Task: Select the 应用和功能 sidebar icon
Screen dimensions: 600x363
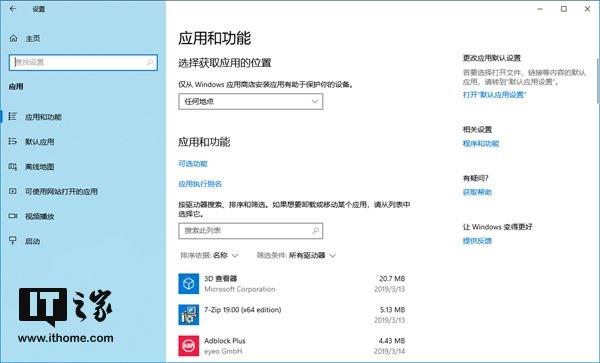Action: (13, 116)
